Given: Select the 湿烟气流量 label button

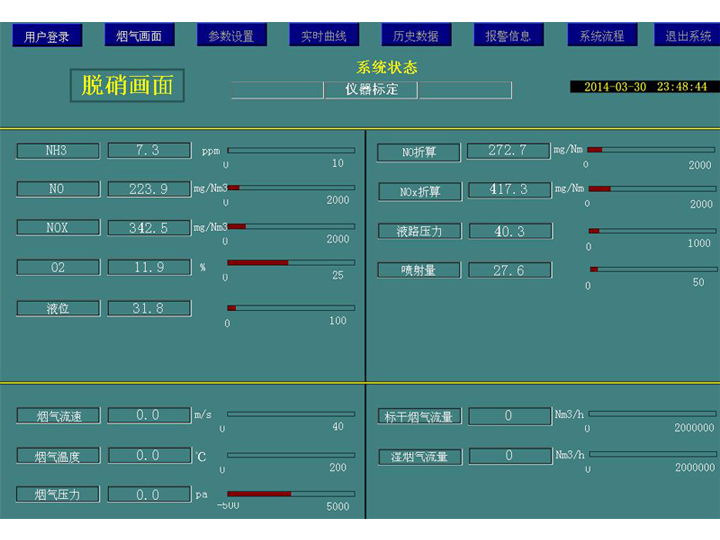Looking at the screenshot, I should pyautogui.click(x=420, y=457).
